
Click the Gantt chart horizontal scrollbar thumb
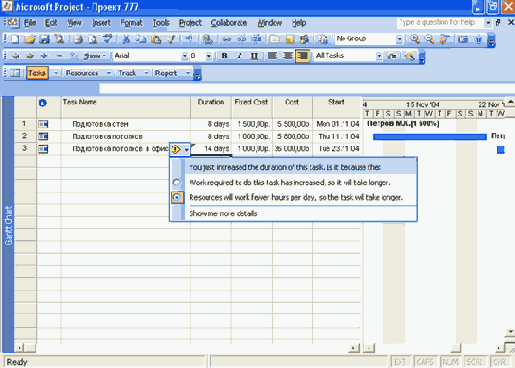point(456,348)
